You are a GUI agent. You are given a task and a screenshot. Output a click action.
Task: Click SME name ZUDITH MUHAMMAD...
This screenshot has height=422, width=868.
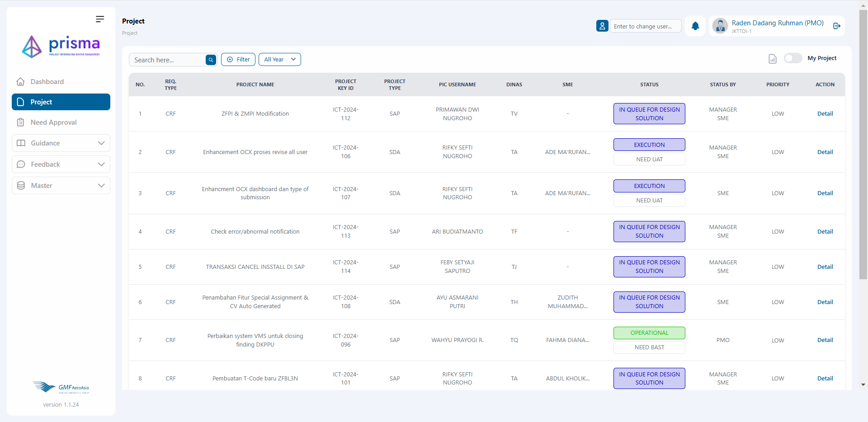pos(568,302)
